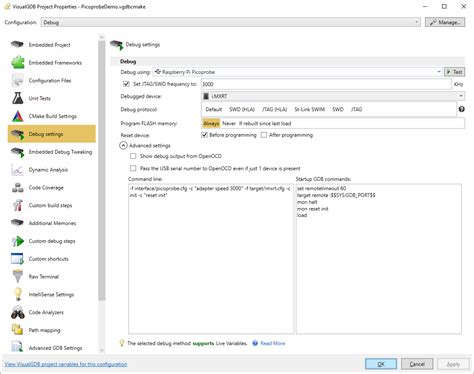The image size is (474, 374).
Task: Click the Debug settings chip icon in sidebar
Action: click(17, 134)
